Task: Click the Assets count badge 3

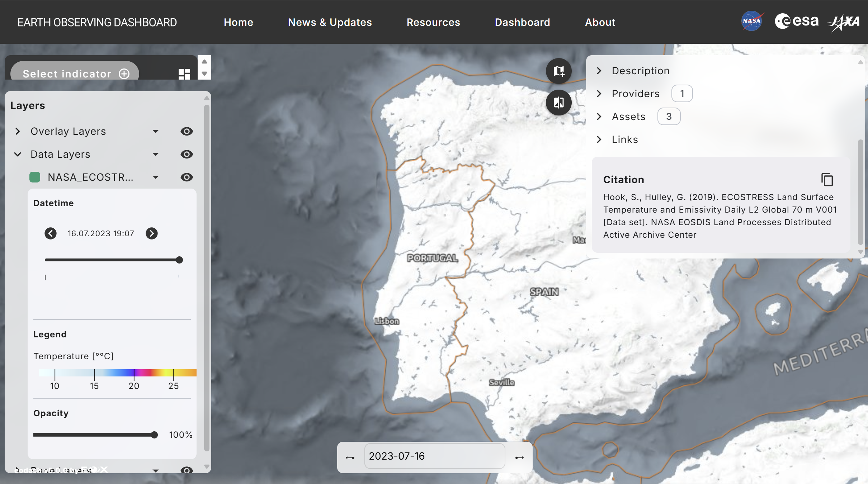Action: [x=669, y=117]
